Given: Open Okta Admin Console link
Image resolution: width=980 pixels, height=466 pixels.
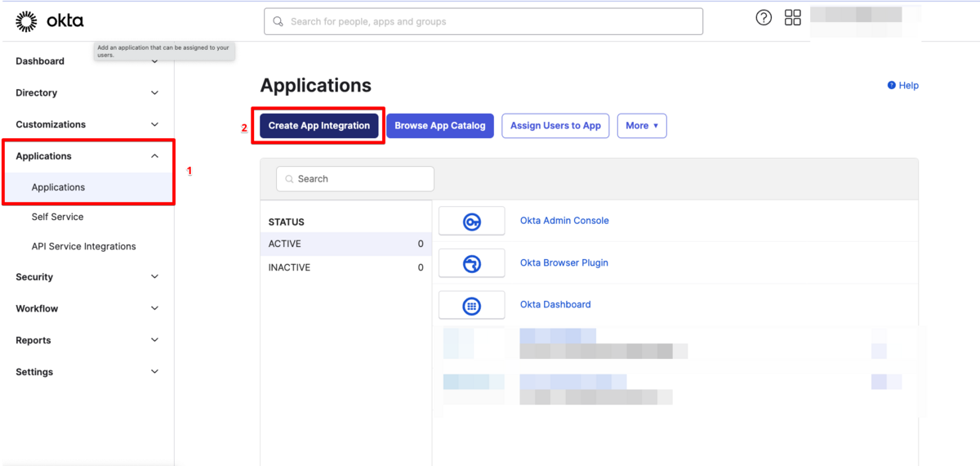Looking at the screenshot, I should coord(564,221).
